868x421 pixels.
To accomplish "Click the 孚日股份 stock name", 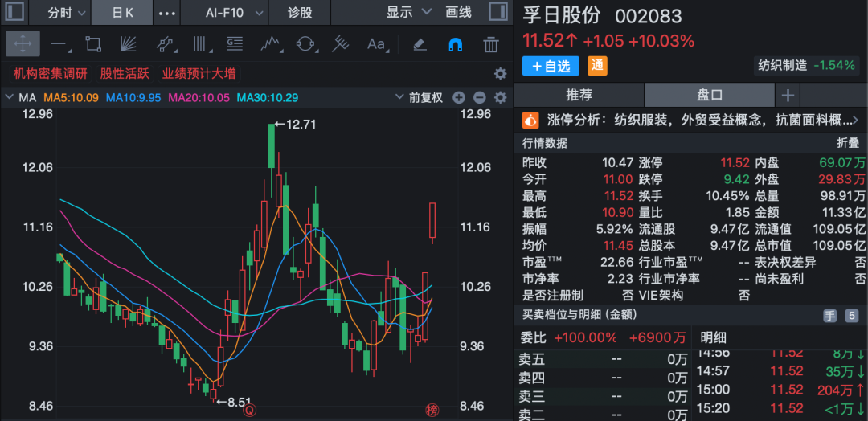I will (x=561, y=15).
